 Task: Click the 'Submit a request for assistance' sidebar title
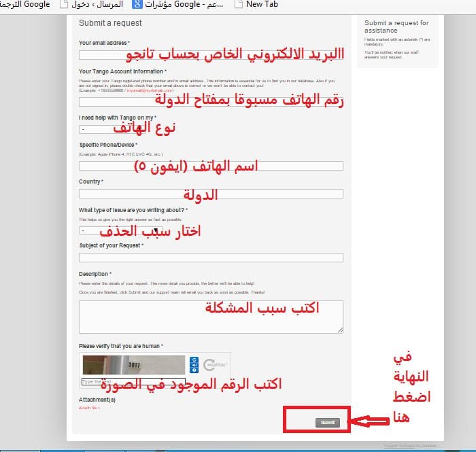(x=396, y=27)
